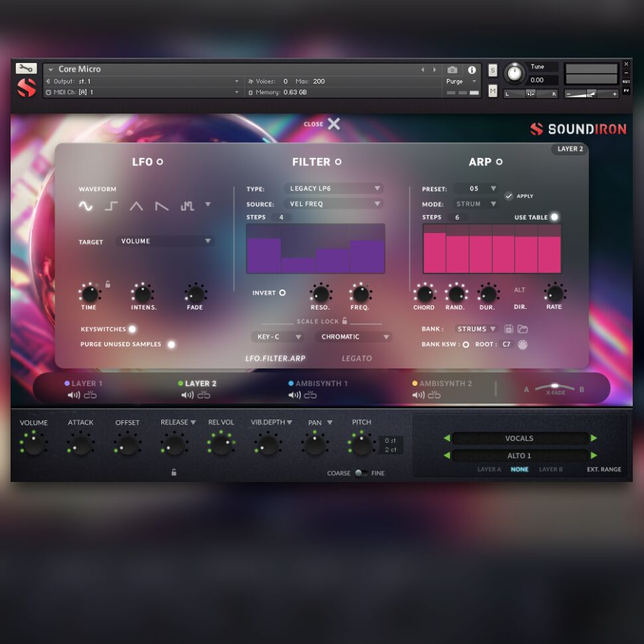
Task: Select the sine waveform icon
Action: [86, 206]
